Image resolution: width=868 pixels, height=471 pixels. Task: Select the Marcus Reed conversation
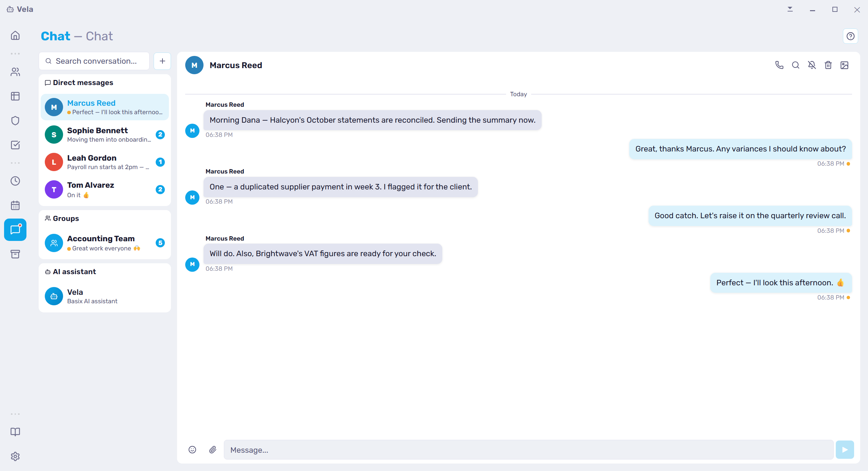point(105,107)
